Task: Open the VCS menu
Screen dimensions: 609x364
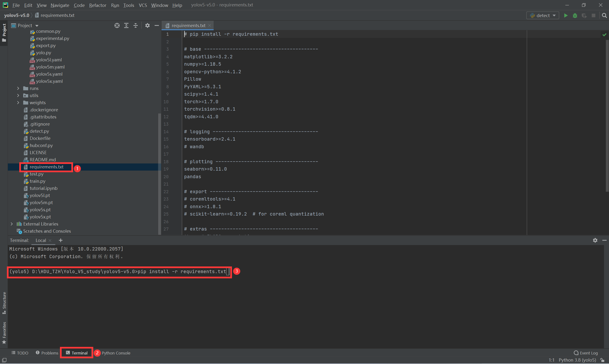Action: pyautogui.click(x=143, y=5)
